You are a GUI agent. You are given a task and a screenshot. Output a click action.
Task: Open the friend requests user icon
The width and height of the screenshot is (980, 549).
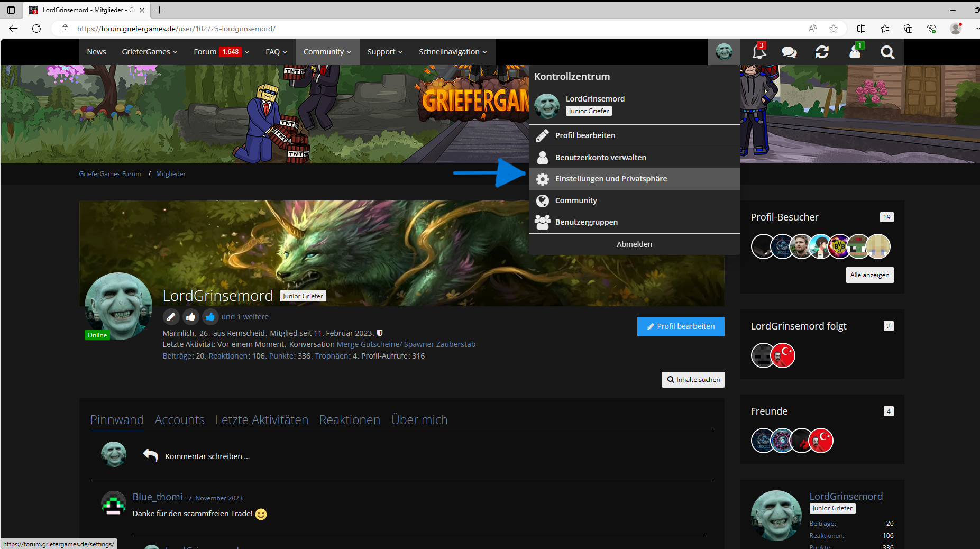click(855, 52)
